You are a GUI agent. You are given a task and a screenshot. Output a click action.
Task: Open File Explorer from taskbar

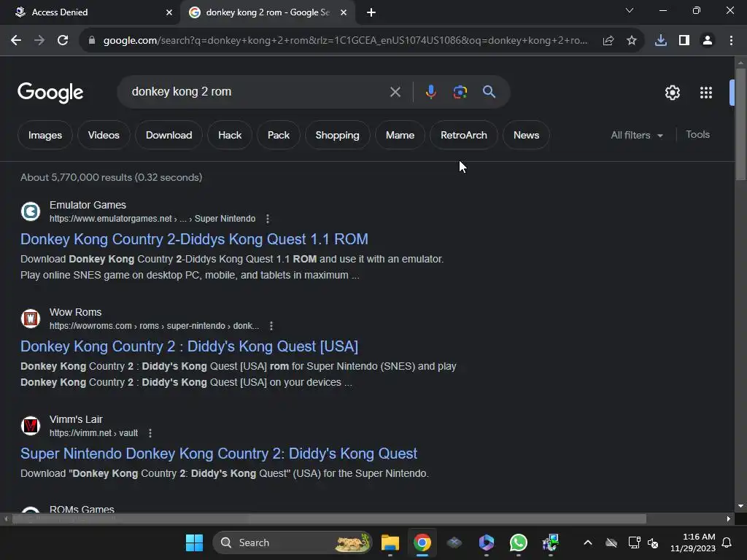pyautogui.click(x=390, y=542)
